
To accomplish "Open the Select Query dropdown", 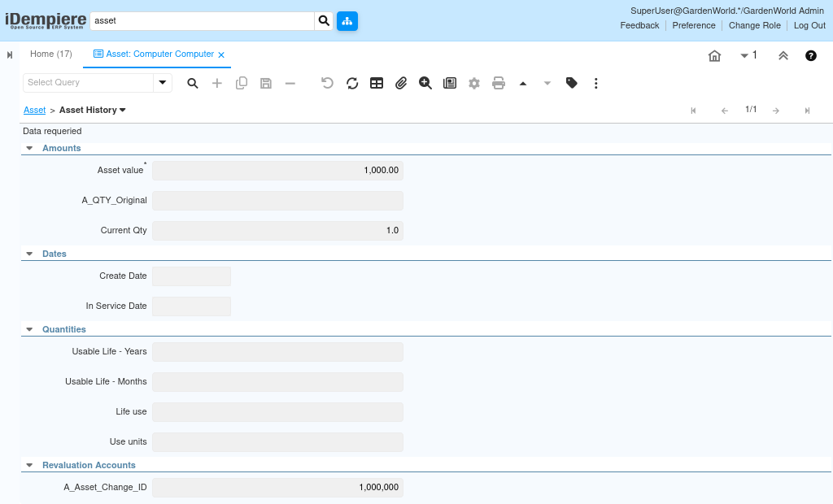I will click(x=163, y=83).
